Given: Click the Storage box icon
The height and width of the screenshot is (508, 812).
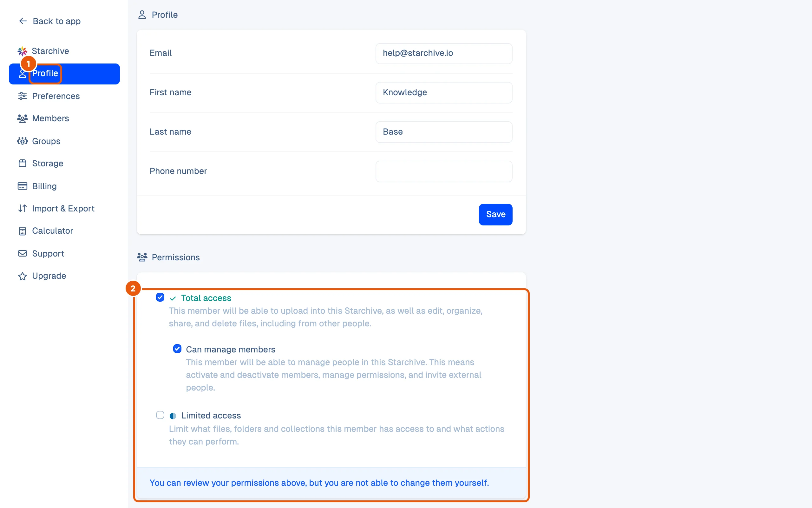Looking at the screenshot, I should [x=23, y=163].
